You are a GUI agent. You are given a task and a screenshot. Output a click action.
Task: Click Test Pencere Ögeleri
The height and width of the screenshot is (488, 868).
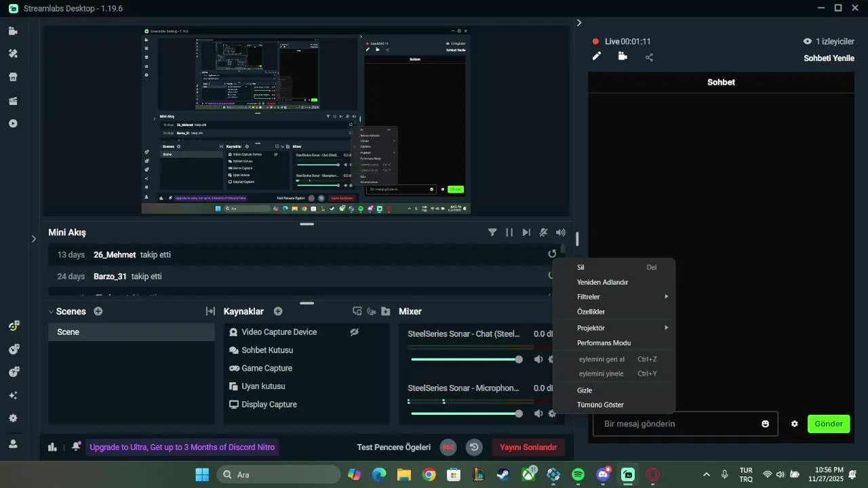coord(394,447)
